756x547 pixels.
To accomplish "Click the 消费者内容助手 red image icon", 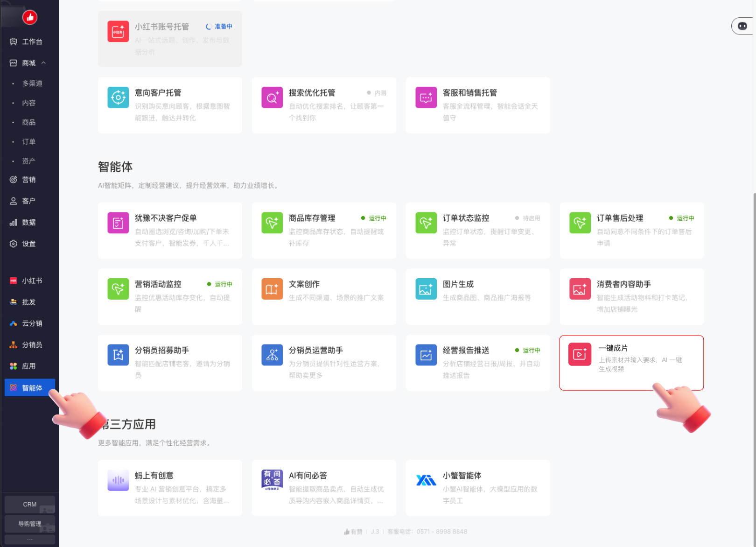I will tap(580, 288).
